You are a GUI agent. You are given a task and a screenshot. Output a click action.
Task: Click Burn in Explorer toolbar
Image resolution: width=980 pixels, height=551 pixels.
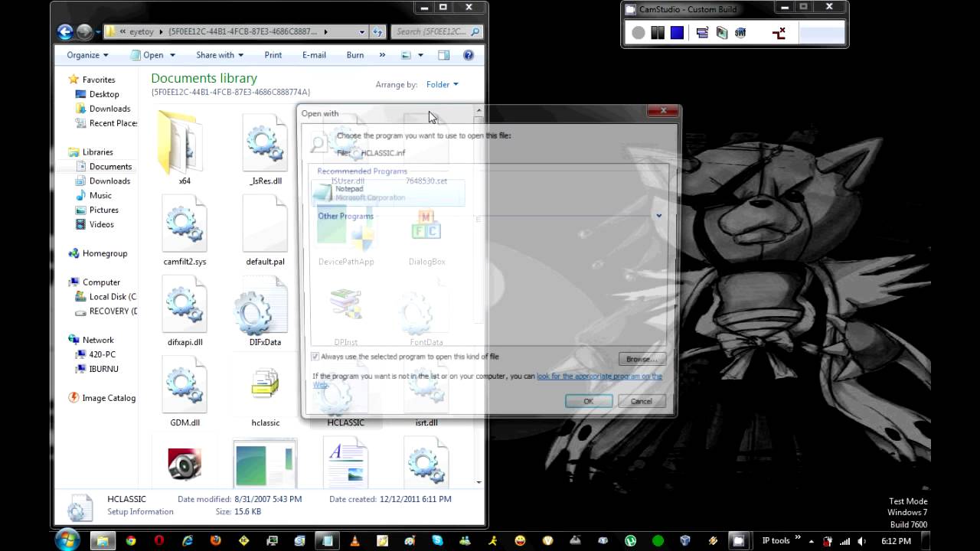click(355, 55)
